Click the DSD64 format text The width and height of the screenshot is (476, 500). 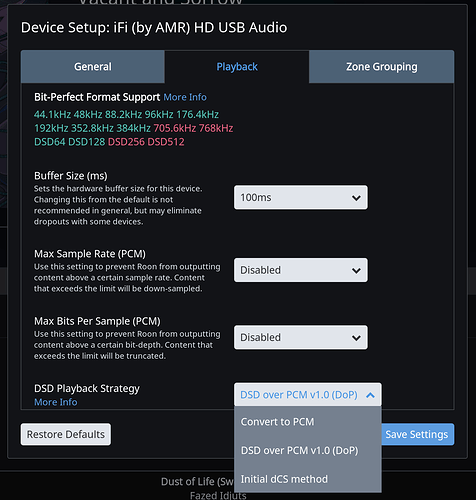tap(50, 142)
